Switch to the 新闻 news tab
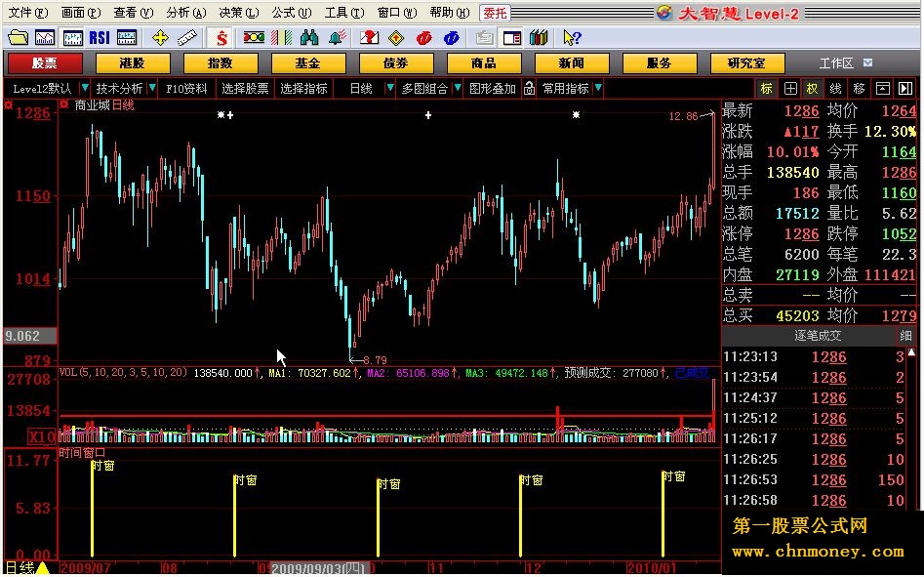This screenshot has height=577, width=924. point(572,63)
